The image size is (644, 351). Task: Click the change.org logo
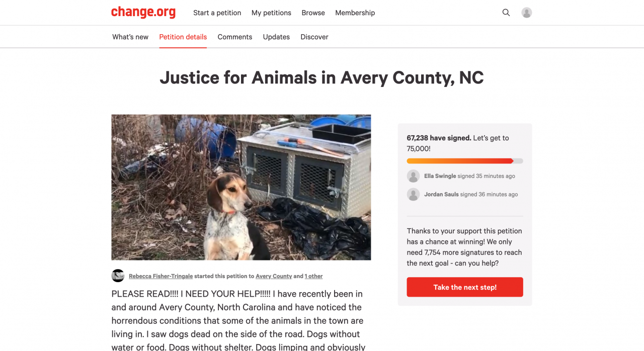pyautogui.click(x=143, y=13)
